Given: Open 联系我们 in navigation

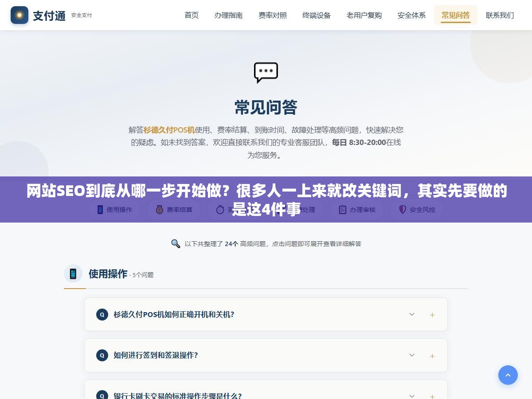Looking at the screenshot, I should click(x=500, y=15).
